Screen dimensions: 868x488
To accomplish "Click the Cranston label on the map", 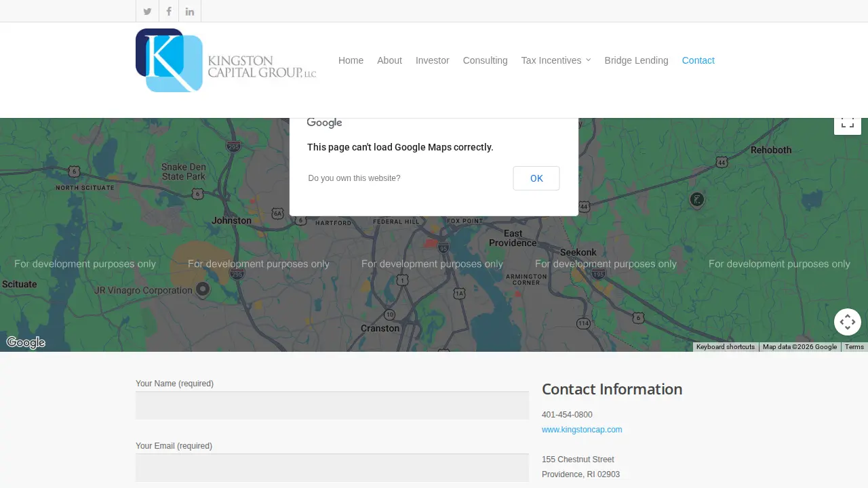I will click(380, 328).
